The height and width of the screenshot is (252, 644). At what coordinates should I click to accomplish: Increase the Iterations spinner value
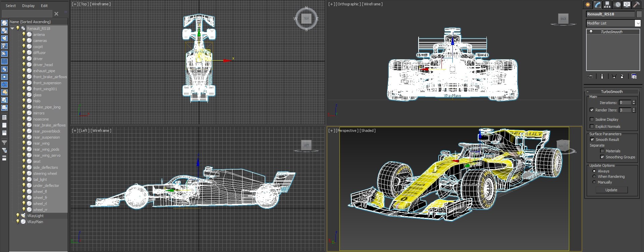(x=634, y=101)
